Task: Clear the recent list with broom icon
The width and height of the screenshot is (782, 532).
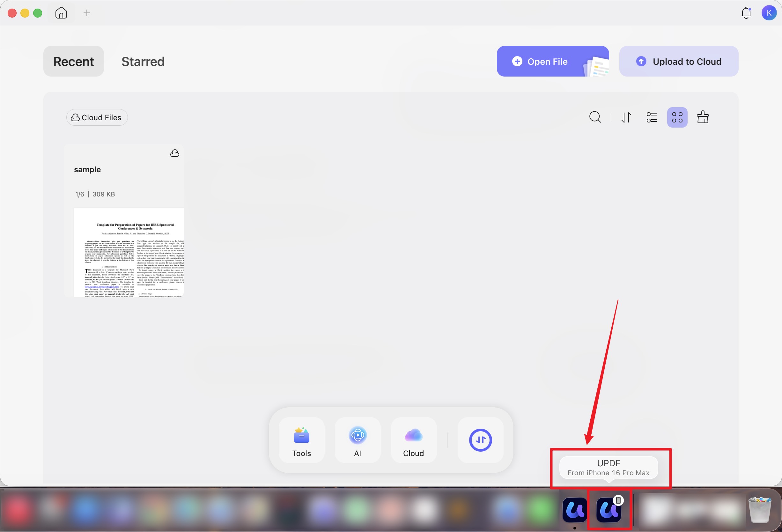Action: coord(703,117)
